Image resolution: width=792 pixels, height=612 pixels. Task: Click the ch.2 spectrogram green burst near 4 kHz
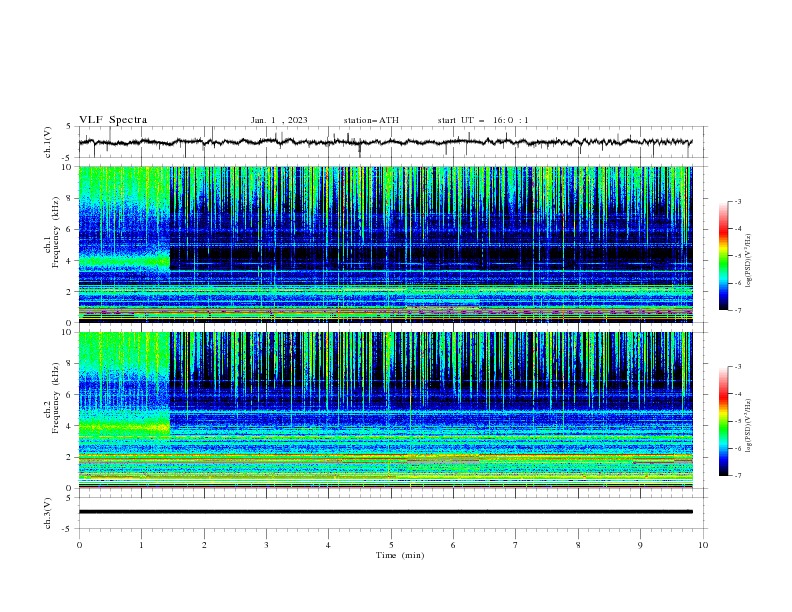click(124, 426)
